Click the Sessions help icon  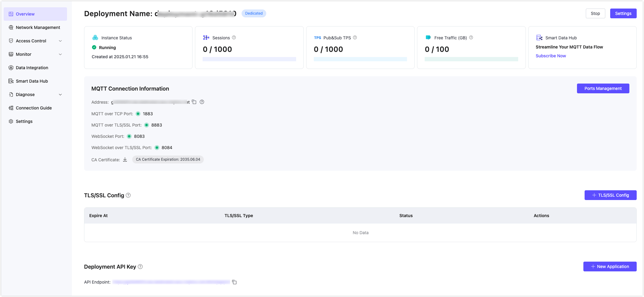(x=234, y=38)
